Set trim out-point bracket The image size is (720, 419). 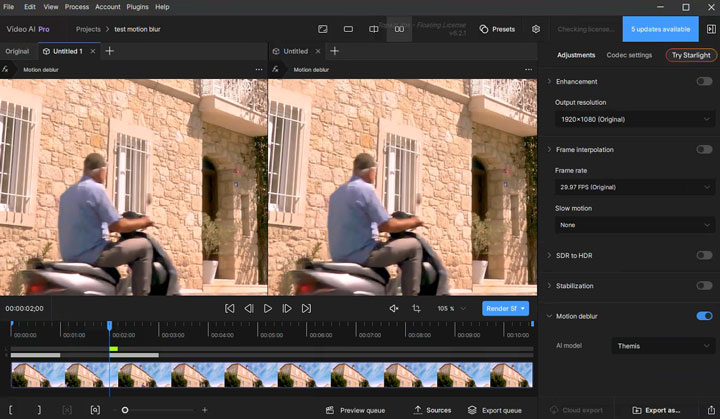tap(39, 410)
